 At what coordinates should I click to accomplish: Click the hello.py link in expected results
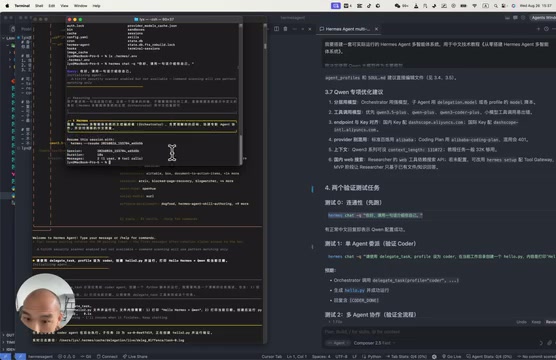(x=354, y=290)
